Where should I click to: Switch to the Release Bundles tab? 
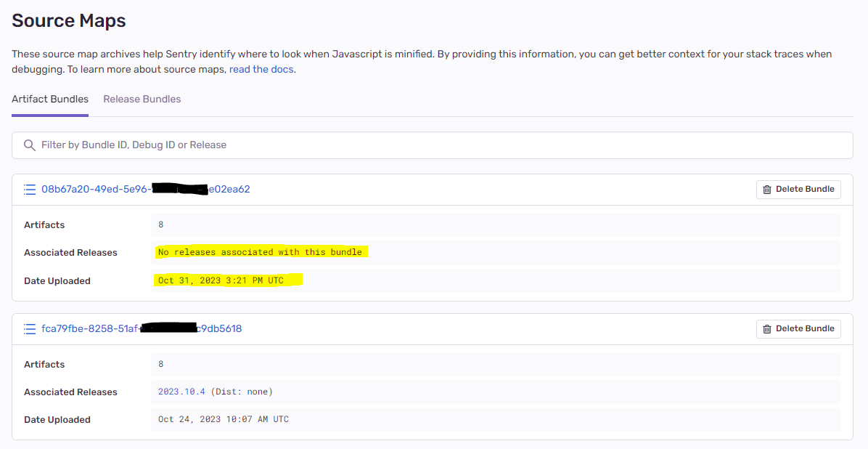pyautogui.click(x=142, y=99)
